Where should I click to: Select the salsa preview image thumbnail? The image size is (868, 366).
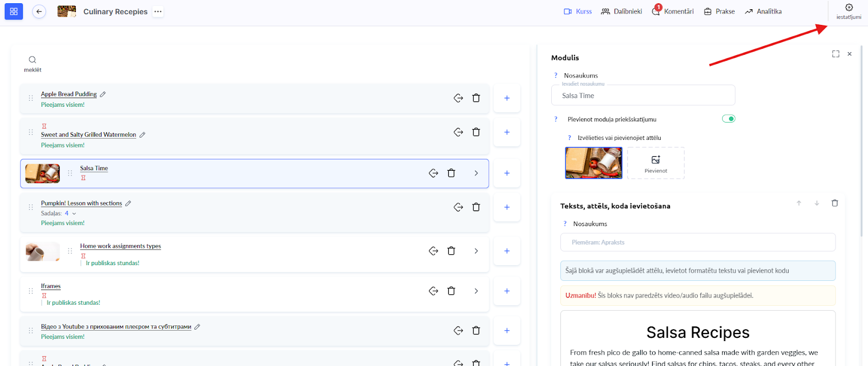pyautogui.click(x=593, y=163)
